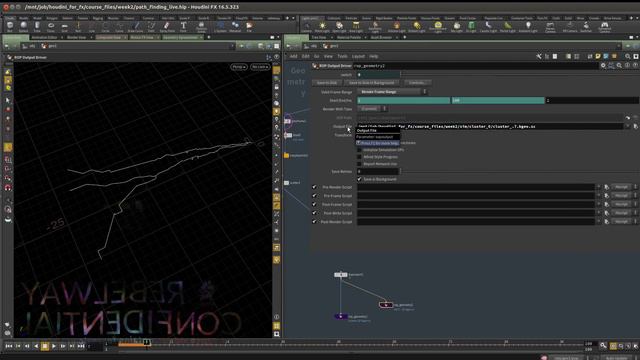Open the Tools menu in network editor

point(342,56)
